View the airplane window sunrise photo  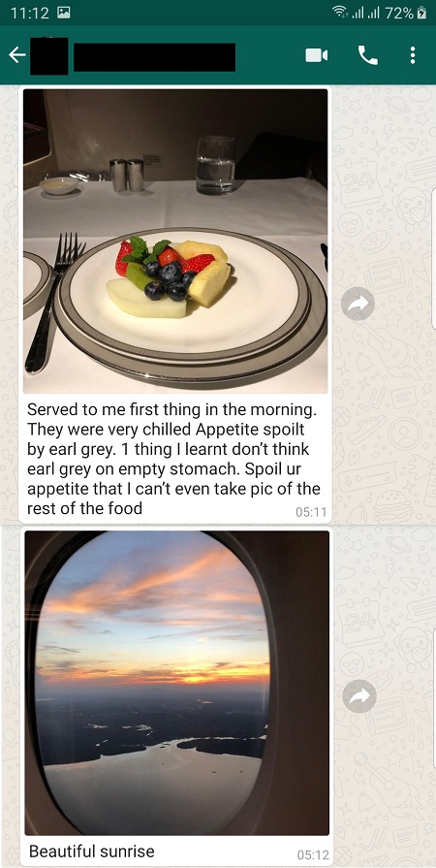point(176,683)
